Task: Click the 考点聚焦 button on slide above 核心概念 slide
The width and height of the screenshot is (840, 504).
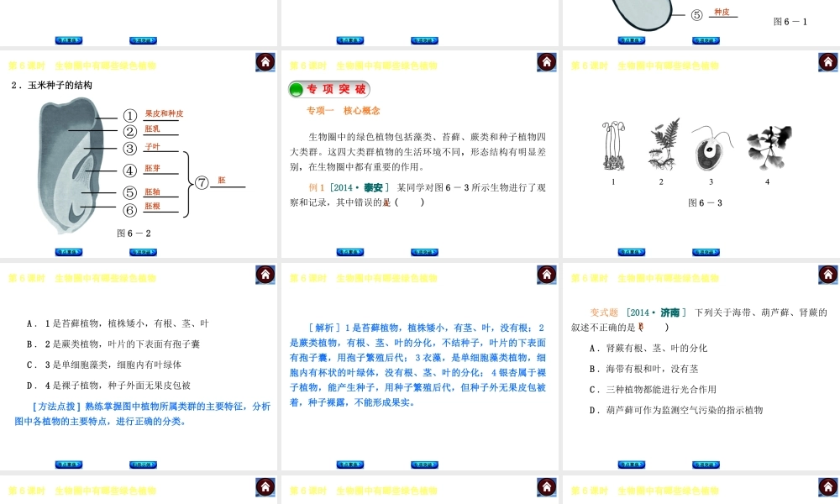Action: (x=349, y=40)
